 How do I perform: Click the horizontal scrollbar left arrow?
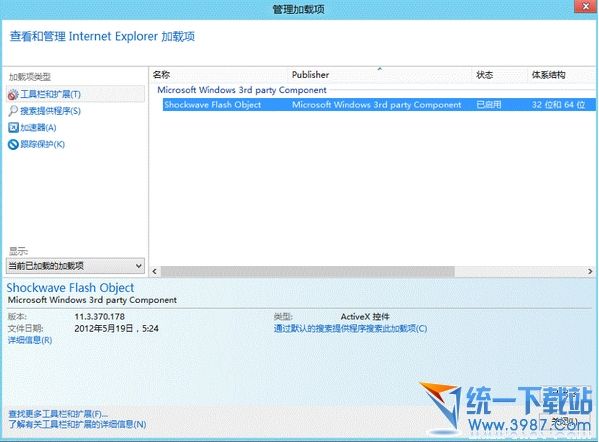[155, 271]
